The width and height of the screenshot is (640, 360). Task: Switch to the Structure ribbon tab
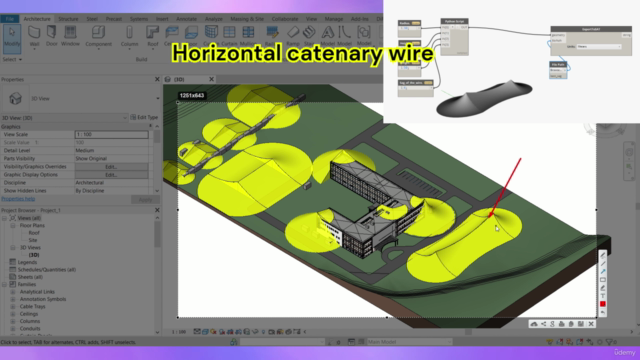68,19
